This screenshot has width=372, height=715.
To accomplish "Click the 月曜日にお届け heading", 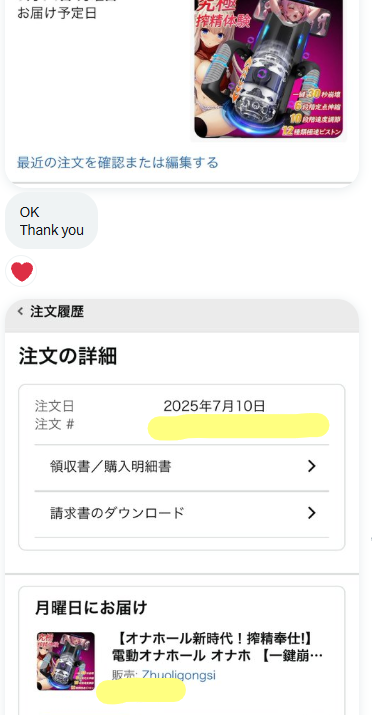I will click(x=91, y=607).
